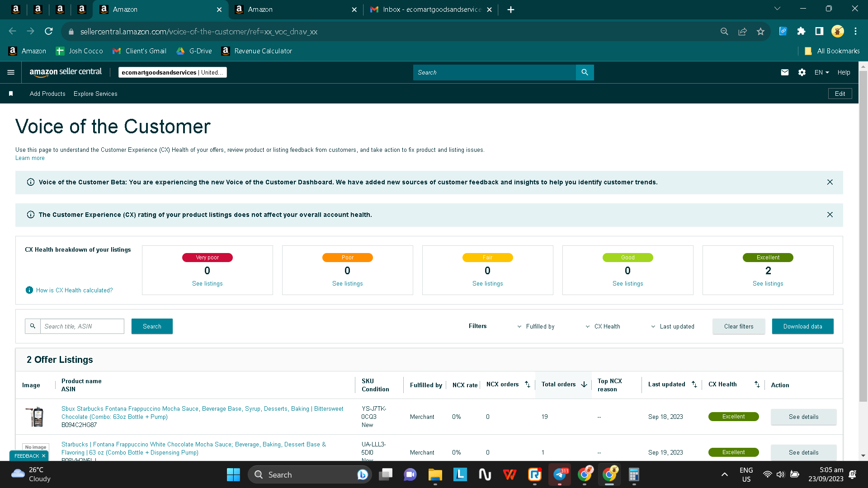Open Calculator from the taskbar
Image resolution: width=868 pixels, height=488 pixels.
tap(634, 474)
